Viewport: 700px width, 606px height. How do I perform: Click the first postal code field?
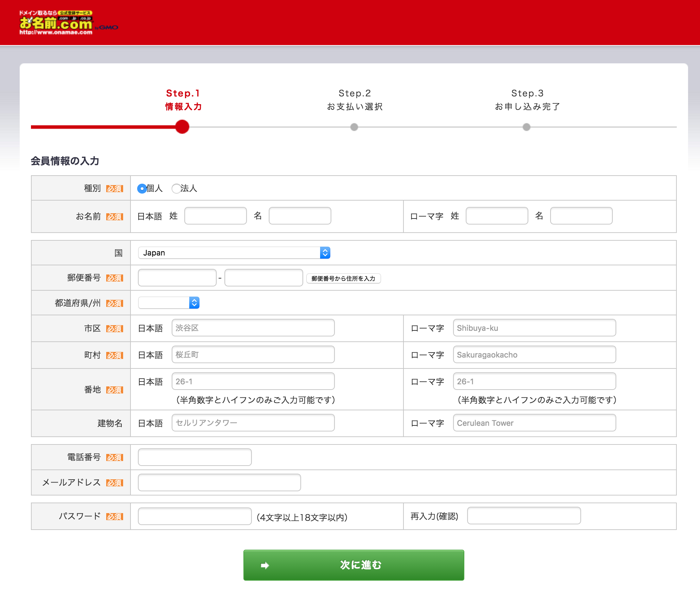(x=177, y=278)
